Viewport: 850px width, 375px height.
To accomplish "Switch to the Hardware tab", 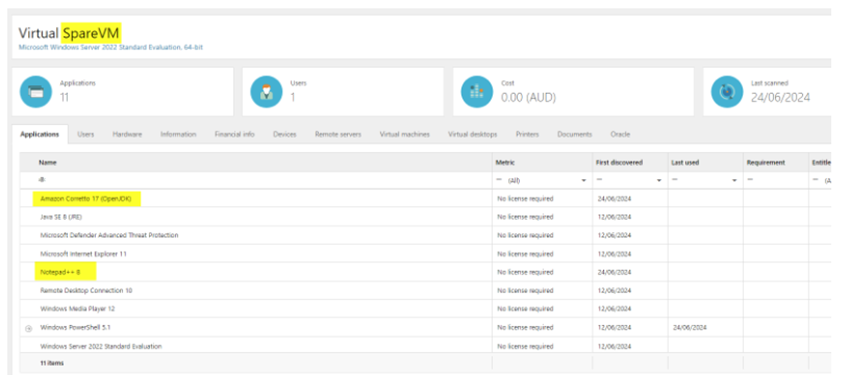I will click(x=127, y=134).
